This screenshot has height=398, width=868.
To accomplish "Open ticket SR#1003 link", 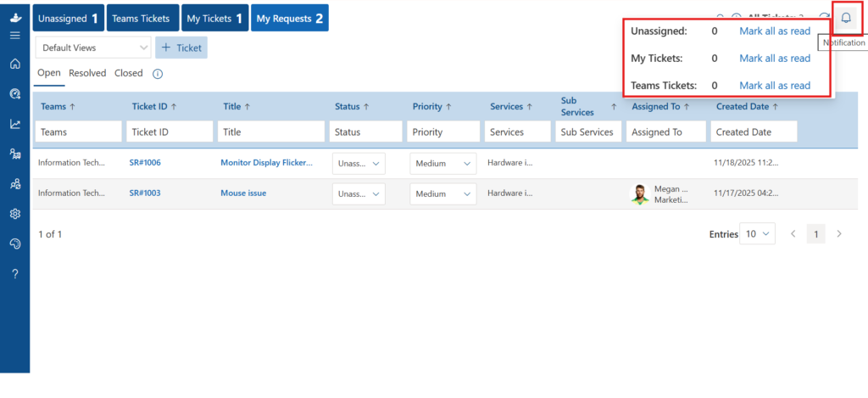I will pos(145,193).
